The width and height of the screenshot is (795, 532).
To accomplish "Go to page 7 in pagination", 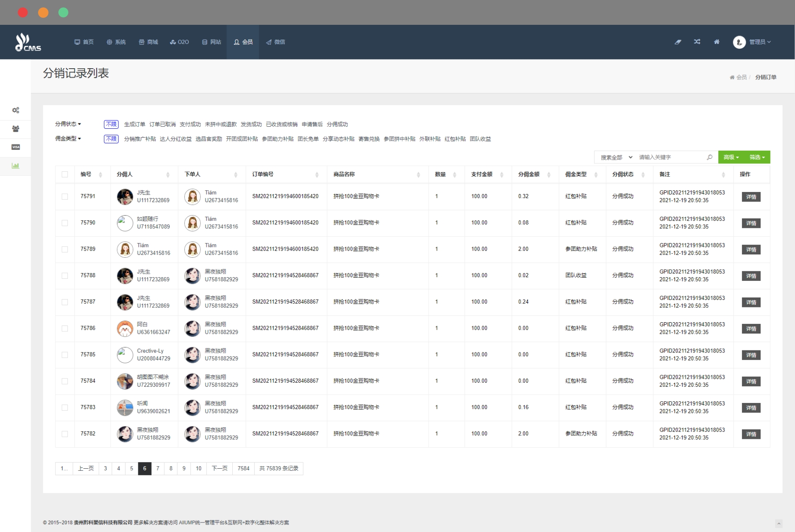I will (x=158, y=468).
